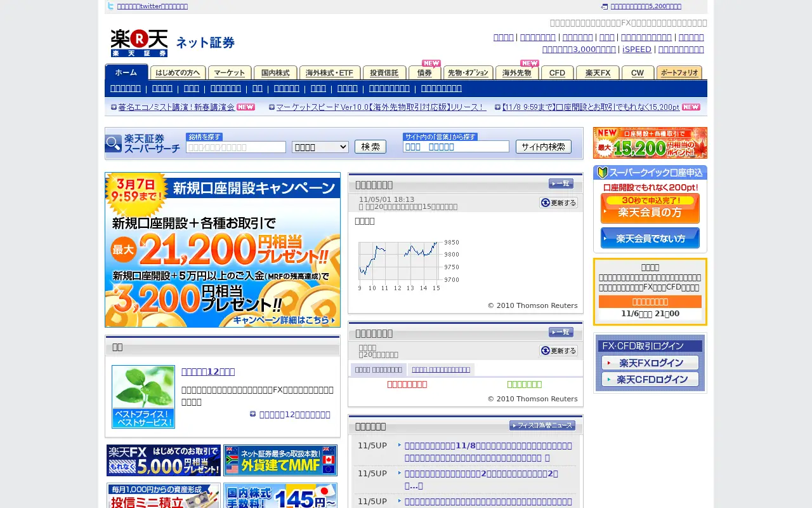
Task: Click the 検索 stock search button
Action: pyautogui.click(x=370, y=147)
